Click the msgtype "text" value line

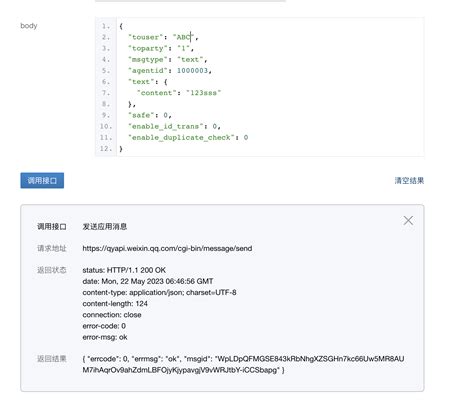[168, 60]
